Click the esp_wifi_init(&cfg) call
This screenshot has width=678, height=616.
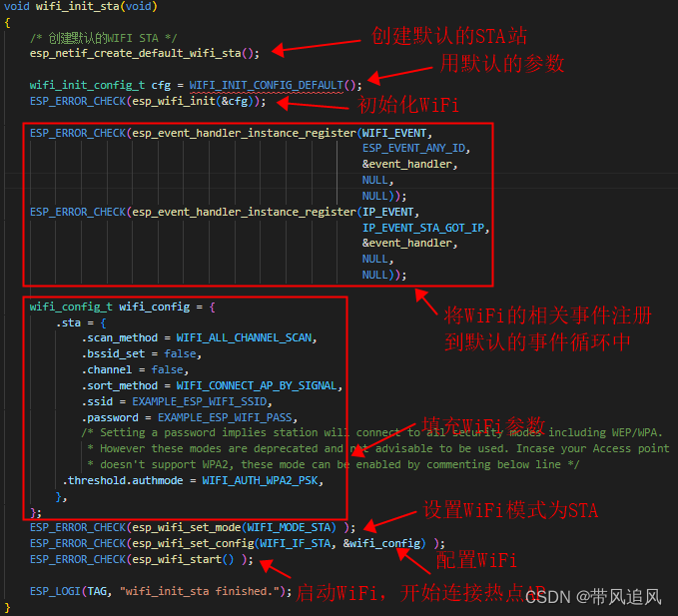coord(192,101)
